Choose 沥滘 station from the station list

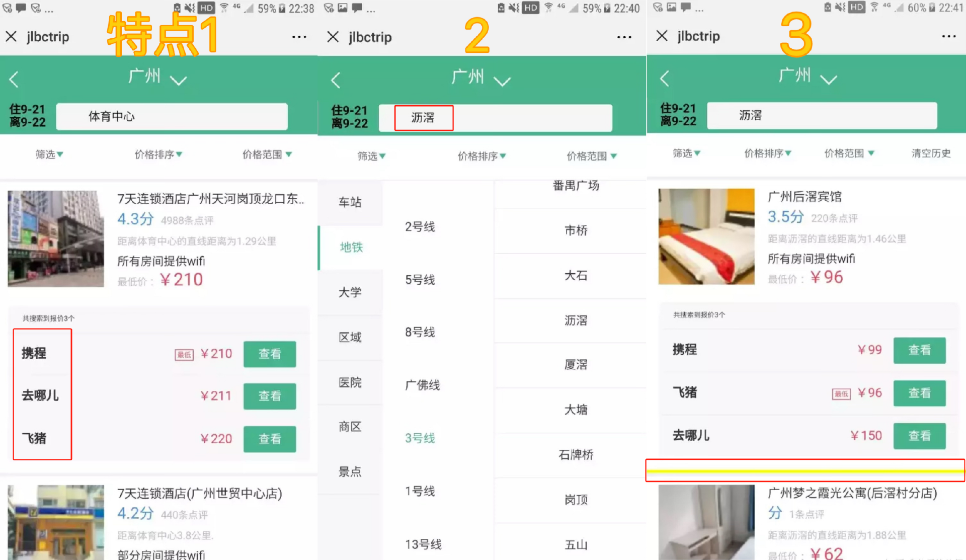click(x=575, y=321)
